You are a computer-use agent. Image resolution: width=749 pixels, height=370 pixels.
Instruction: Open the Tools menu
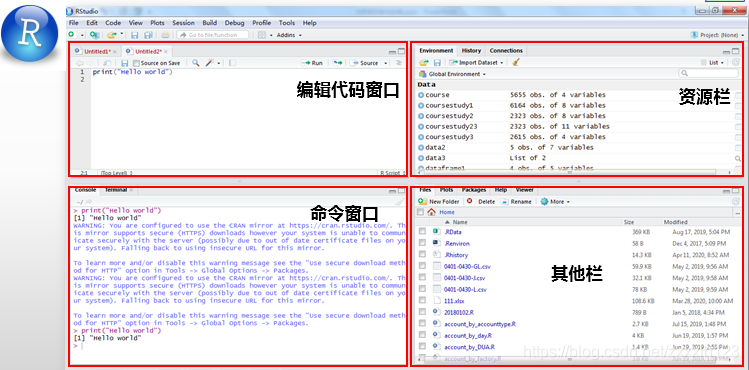[x=287, y=22]
